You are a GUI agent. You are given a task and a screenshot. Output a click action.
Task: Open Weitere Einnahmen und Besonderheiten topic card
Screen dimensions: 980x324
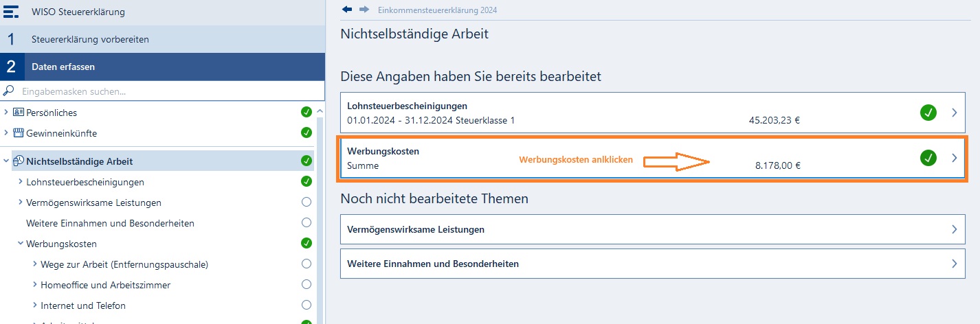(654, 264)
